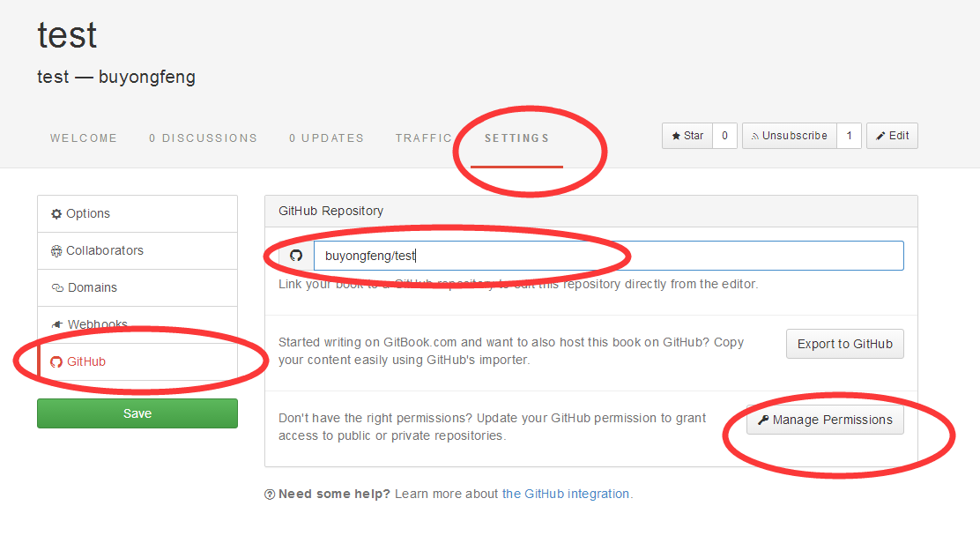The width and height of the screenshot is (980, 558).
Task: Click the pencil icon on Edit button
Action: [x=880, y=136]
